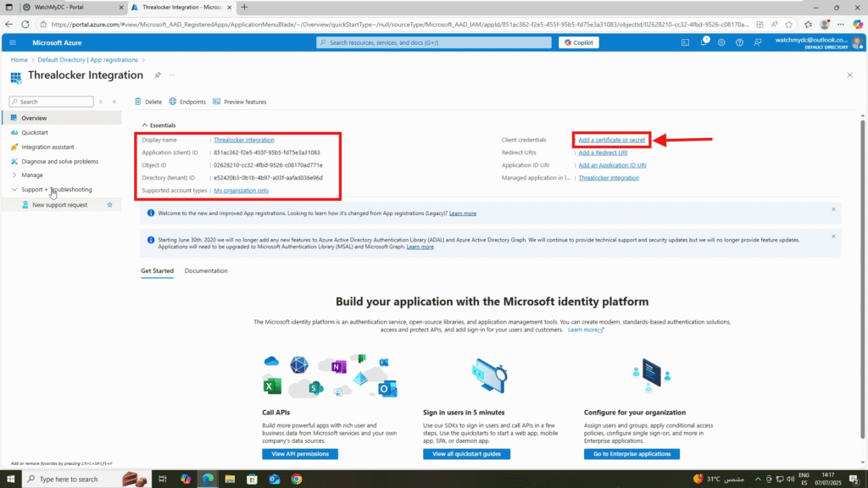Open Endpoints in the command bar
Image resolution: width=868 pixels, height=488 pixels.
(x=187, y=102)
